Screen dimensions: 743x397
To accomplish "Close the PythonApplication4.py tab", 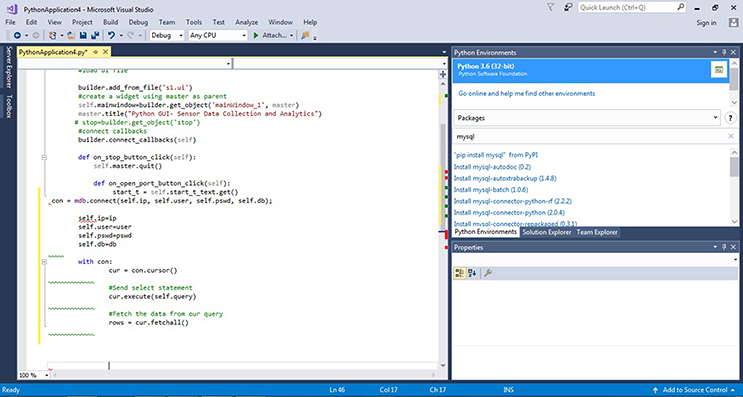I will (x=105, y=52).
